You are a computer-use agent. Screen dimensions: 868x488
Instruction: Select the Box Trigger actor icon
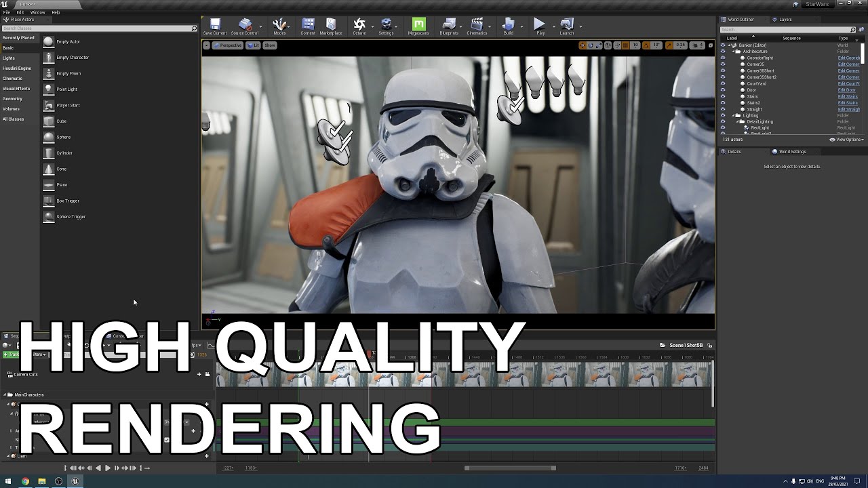pos(48,201)
